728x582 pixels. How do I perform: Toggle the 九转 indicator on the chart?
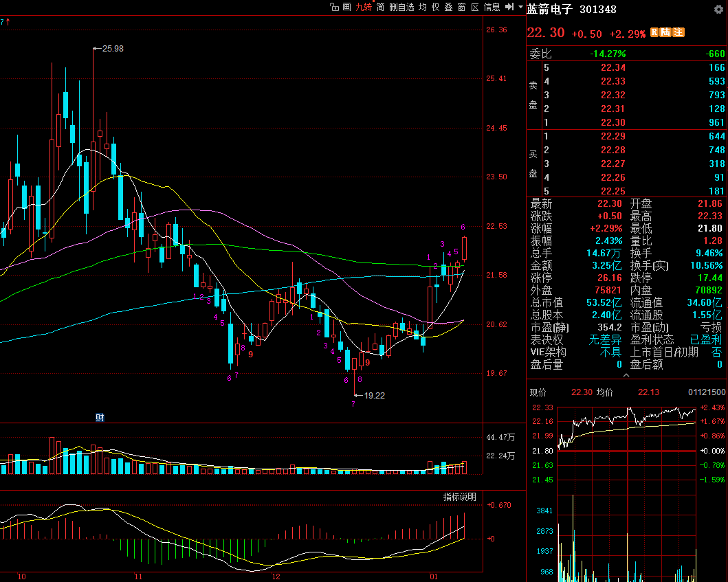(x=363, y=7)
